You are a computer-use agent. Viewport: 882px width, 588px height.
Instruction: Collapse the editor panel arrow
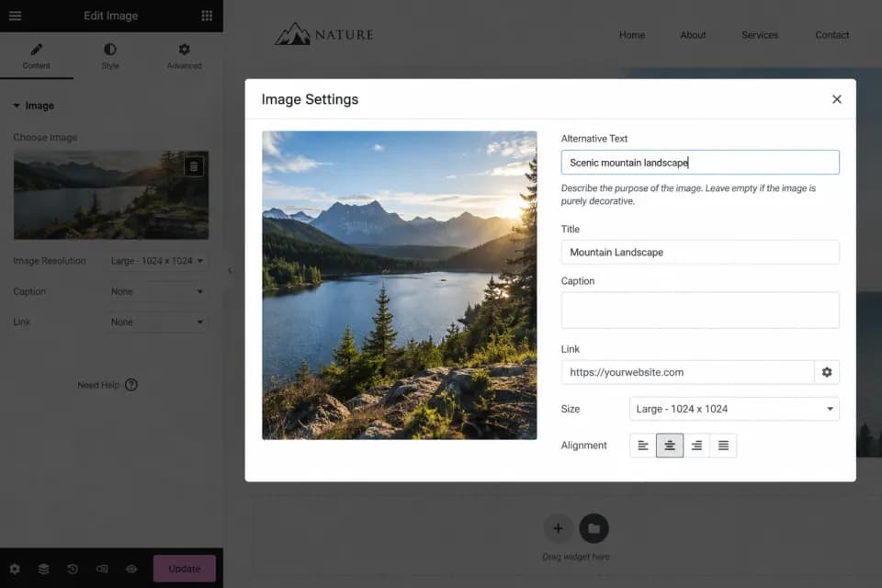tap(230, 271)
